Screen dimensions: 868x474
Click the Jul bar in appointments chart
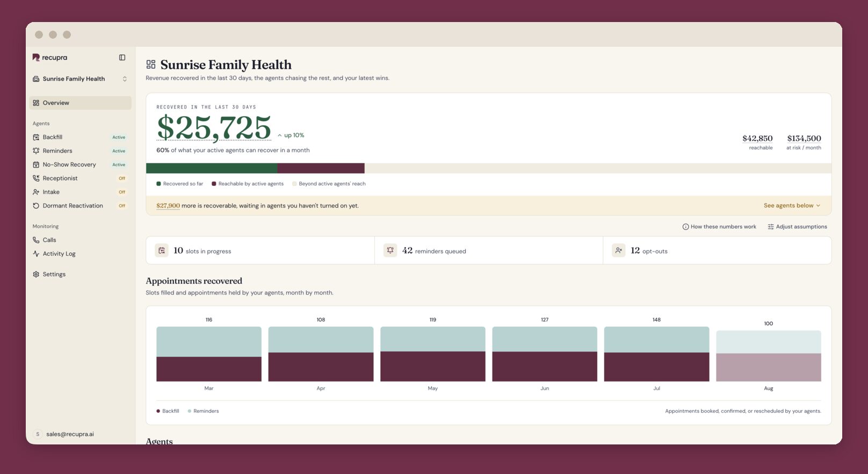(656, 354)
